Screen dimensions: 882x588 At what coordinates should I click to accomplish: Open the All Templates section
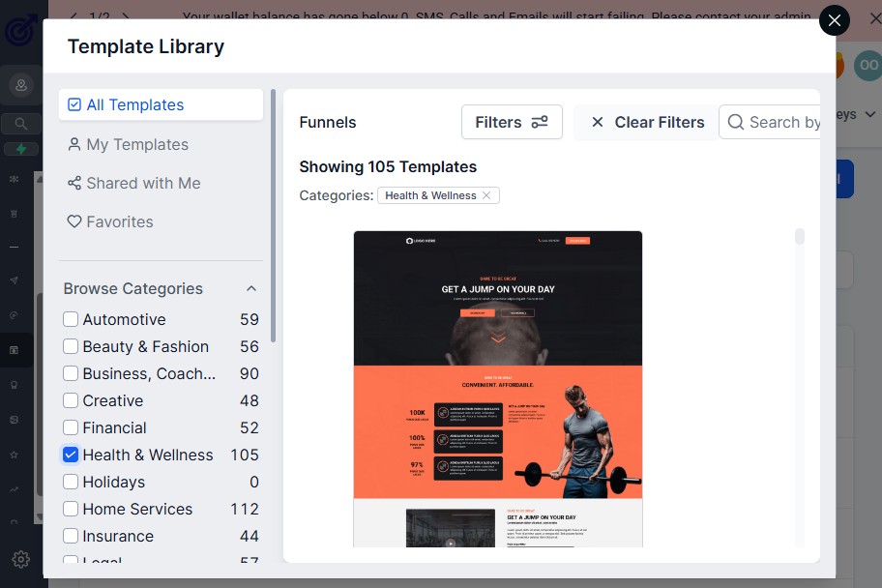pos(161,104)
